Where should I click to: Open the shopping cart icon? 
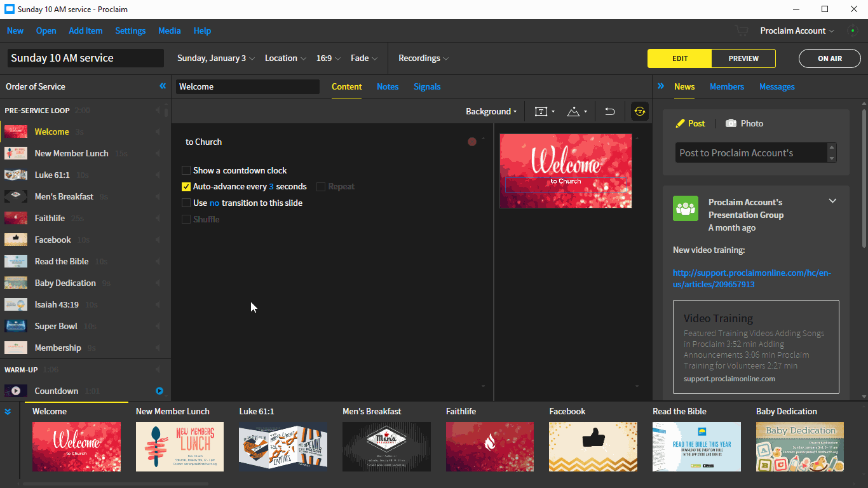pos(742,30)
